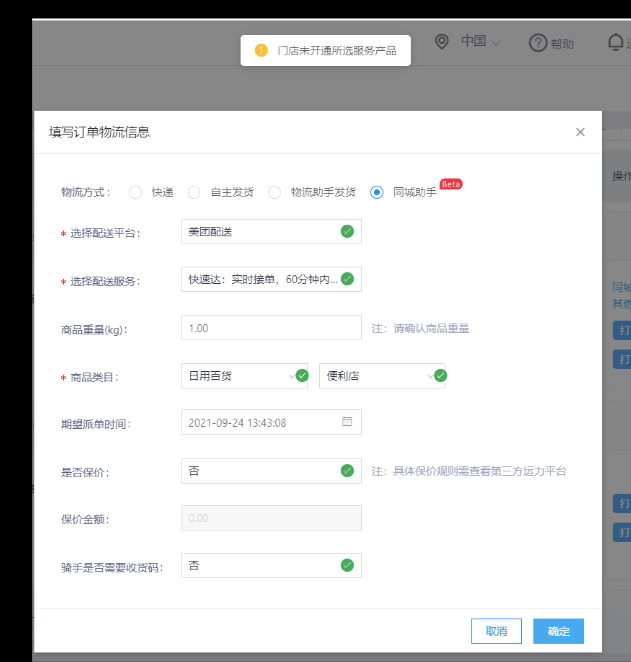The image size is (631, 662).
Task: Click the Beta badge next to 同城助手
Action: 451,184
